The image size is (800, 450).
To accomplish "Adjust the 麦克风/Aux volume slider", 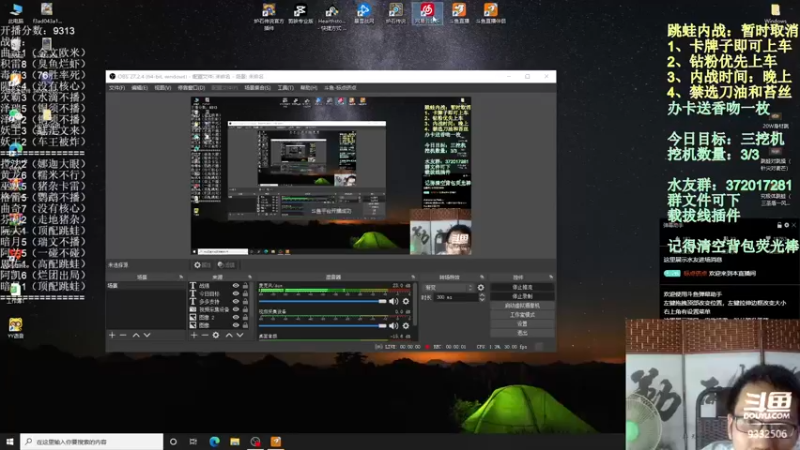I will click(322, 301).
